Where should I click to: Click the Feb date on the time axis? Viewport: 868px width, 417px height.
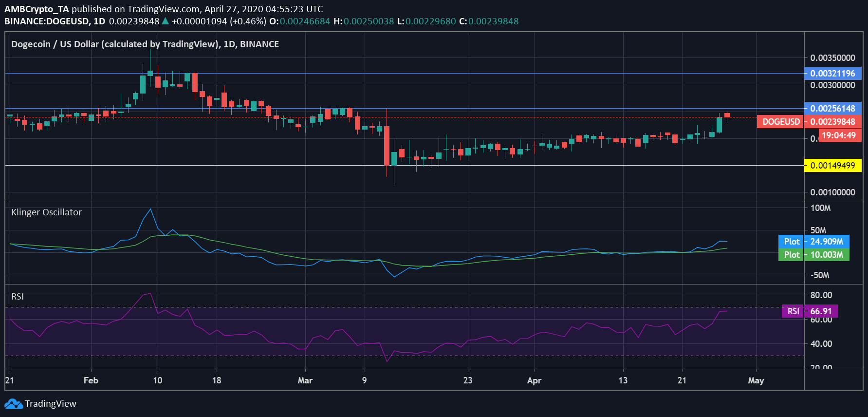pos(91,380)
